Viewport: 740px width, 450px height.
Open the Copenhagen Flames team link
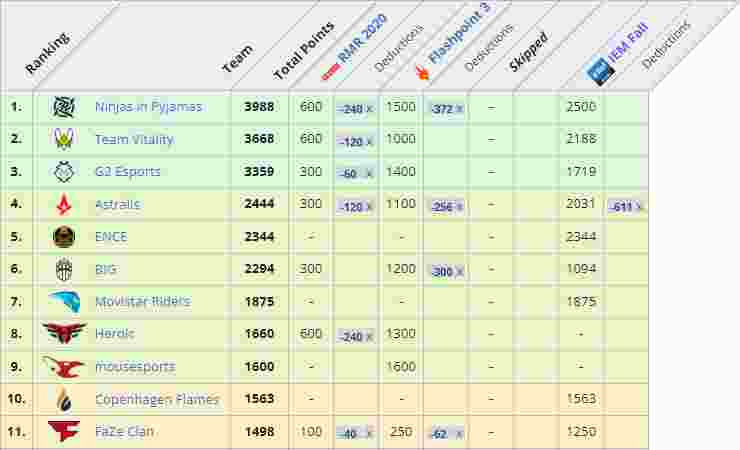click(x=156, y=400)
